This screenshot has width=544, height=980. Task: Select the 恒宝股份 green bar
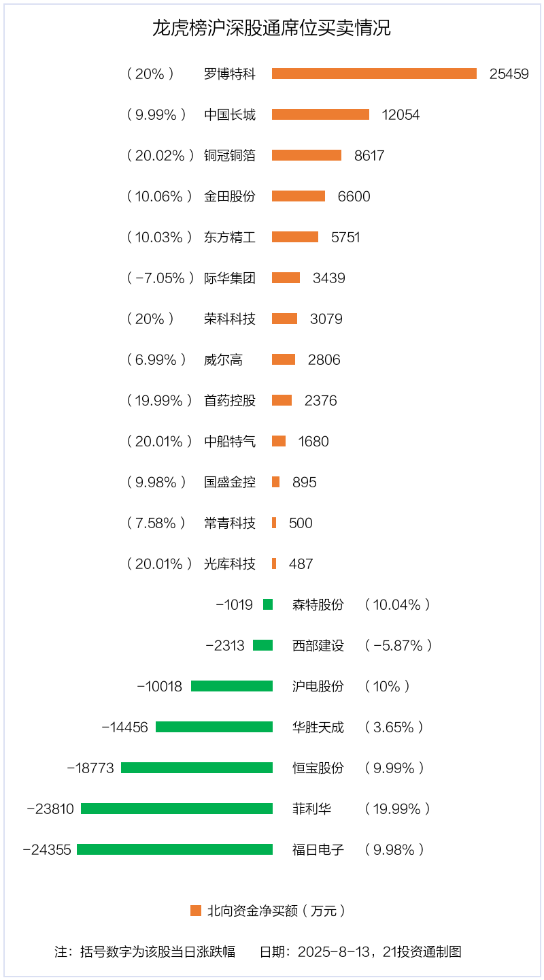click(197, 768)
